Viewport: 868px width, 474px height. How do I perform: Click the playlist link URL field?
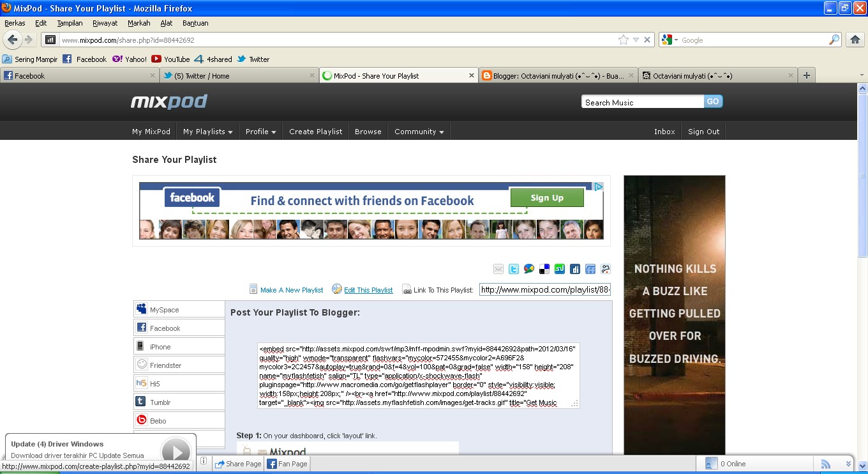tap(545, 289)
